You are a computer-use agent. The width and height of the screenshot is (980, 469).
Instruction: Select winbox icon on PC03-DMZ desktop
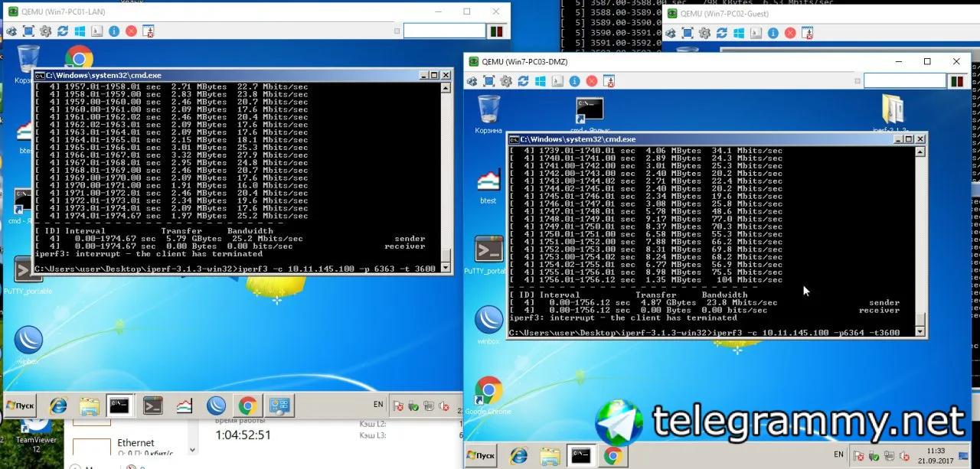[x=488, y=324]
